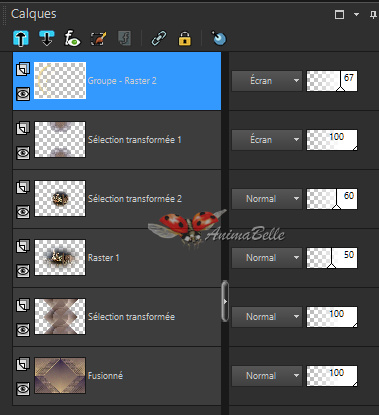Click the link layers chain icon
379x415 pixels.
click(x=159, y=38)
